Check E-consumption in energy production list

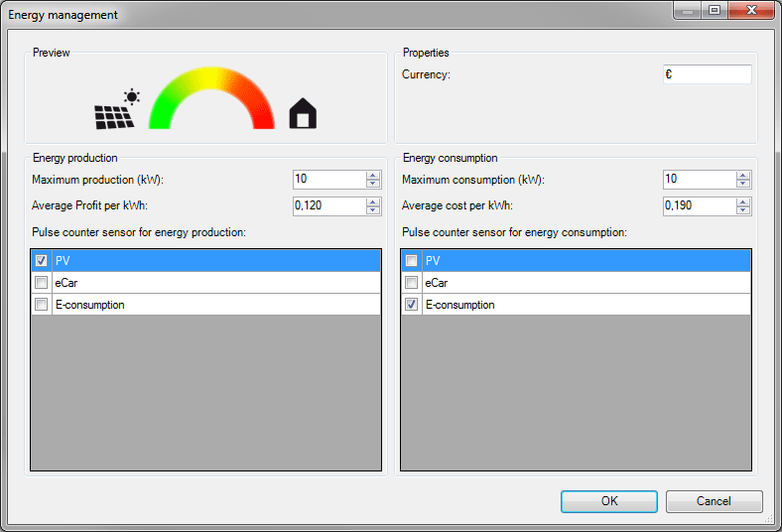point(41,305)
